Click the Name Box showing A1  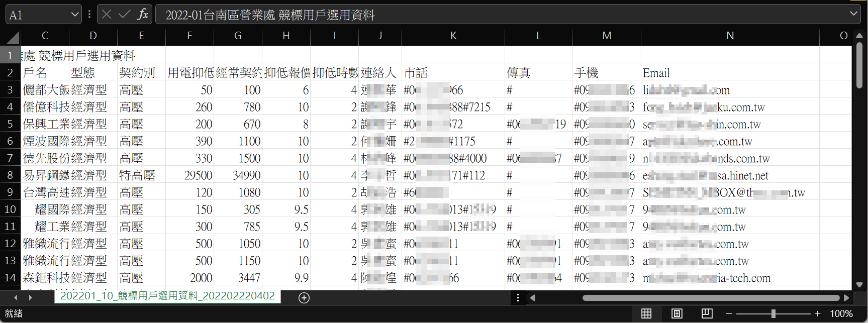tap(38, 15)
